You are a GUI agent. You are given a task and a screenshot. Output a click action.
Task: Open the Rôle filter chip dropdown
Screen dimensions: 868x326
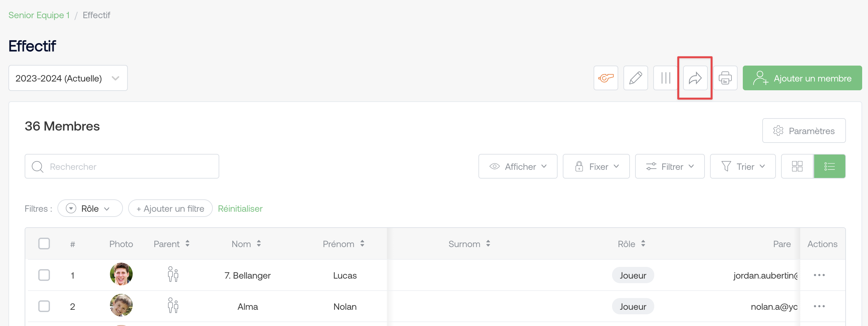(x=90, y=208)
